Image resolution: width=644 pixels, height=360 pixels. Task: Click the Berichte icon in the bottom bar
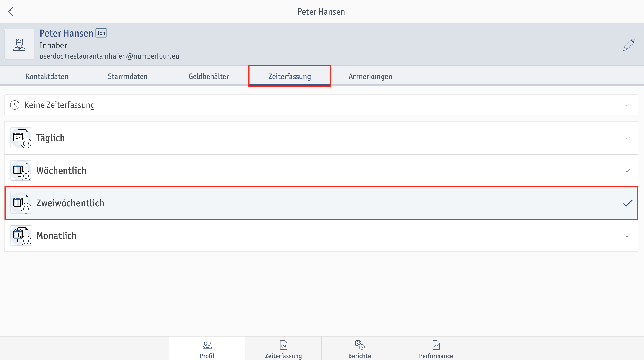(359, 345)
